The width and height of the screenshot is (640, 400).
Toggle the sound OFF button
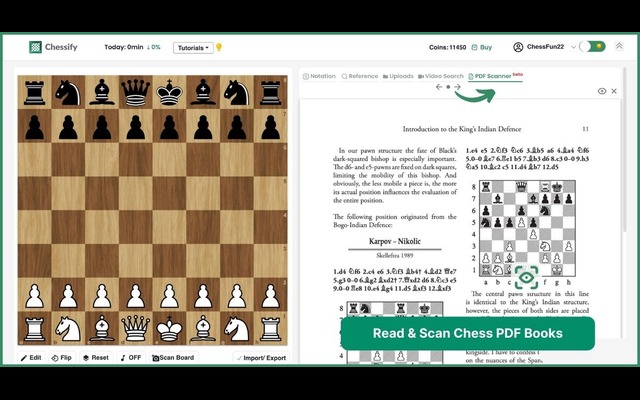(x=131, y=358)
